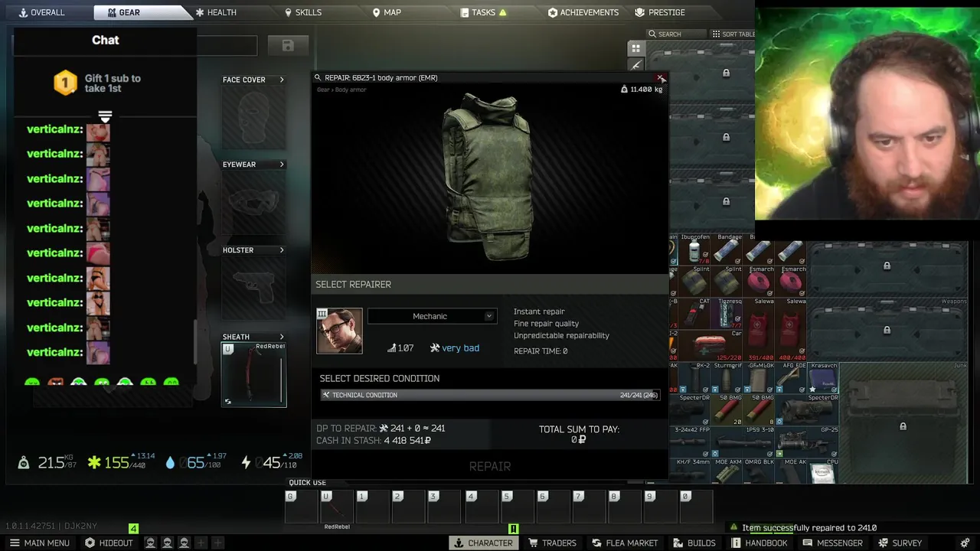Viewport: 980px width, 551px height.
Task: Open the PRESTIGE tab
Action: [660, 12]
